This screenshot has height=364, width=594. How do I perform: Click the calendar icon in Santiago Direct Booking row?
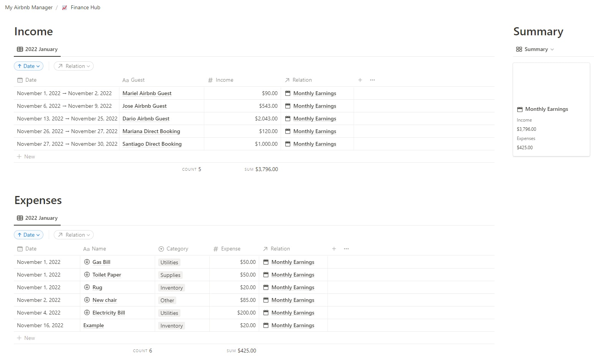coord(288,144)
